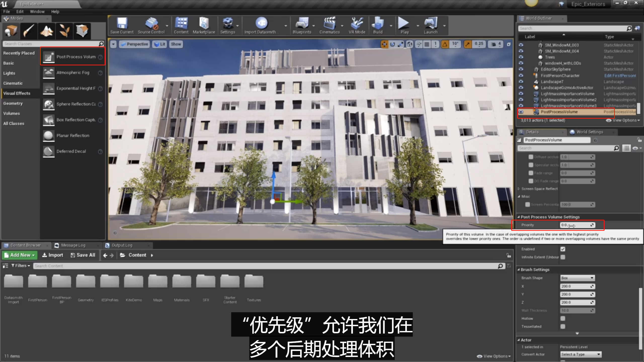Viewport: 644px width, 362px height.
Task: Open the Marketplace from the toolbar
Action: click(x=204, y=25)
